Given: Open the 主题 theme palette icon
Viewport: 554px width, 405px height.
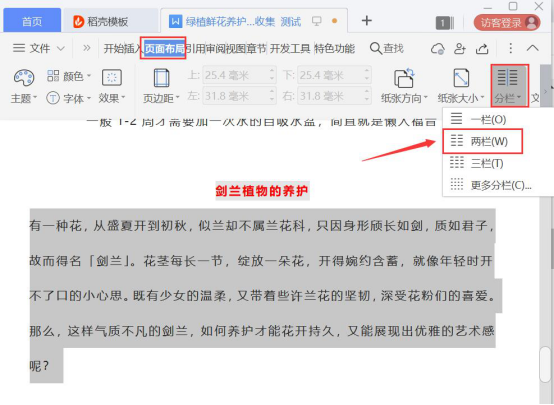Looking at the screenshot, I should click(24, 77).
